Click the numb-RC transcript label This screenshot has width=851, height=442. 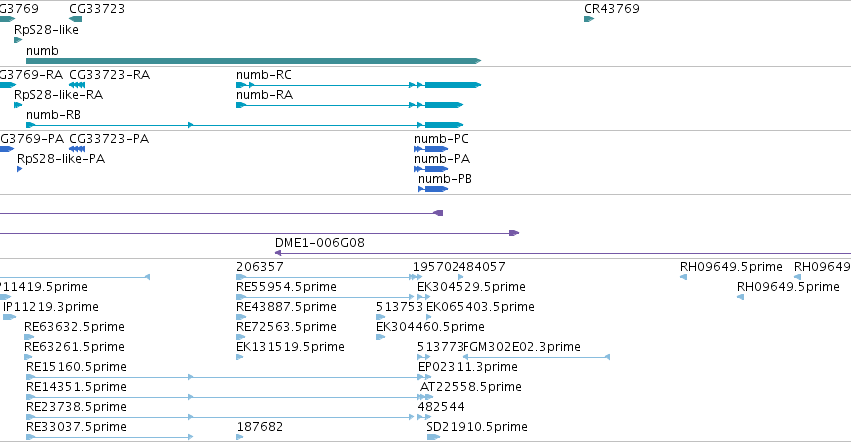pos(264,74)
